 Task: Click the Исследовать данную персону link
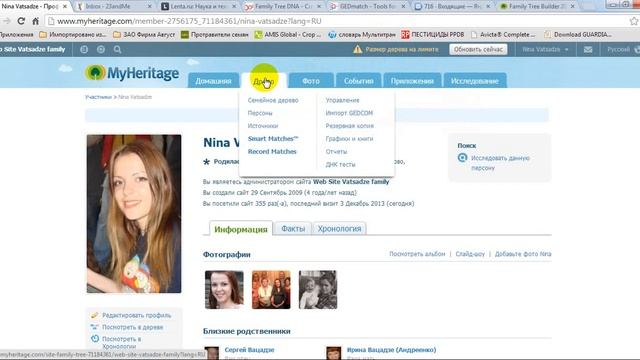[500, 163]
